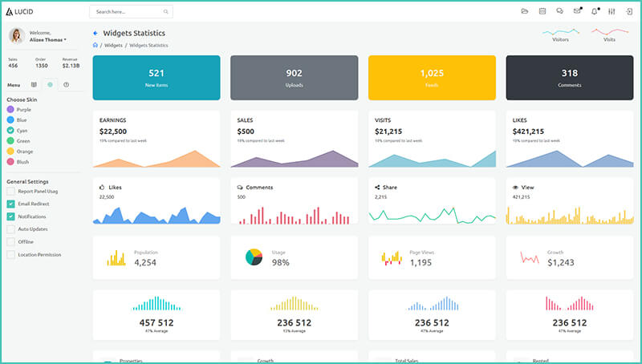
Task: Open the notifications bell
Action: pos(595,11)
